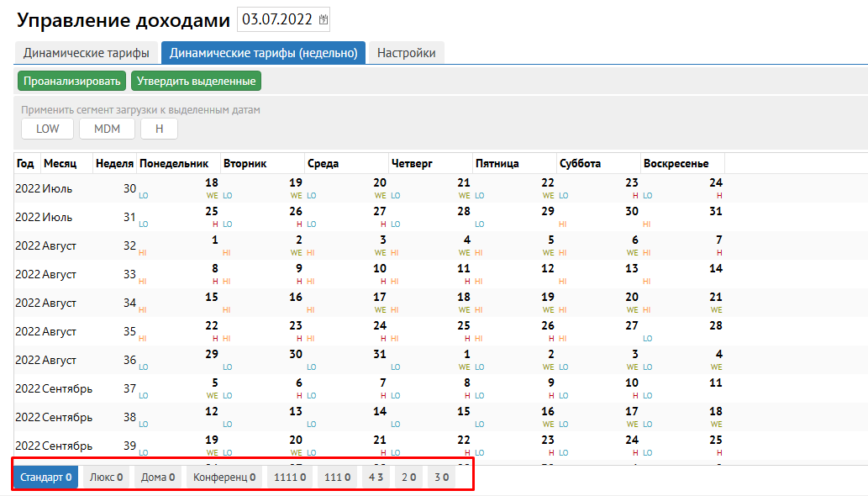Viewport: 868px width, 496px height.
Task: Click the Утвердить выделенные button
Action: 196,81
